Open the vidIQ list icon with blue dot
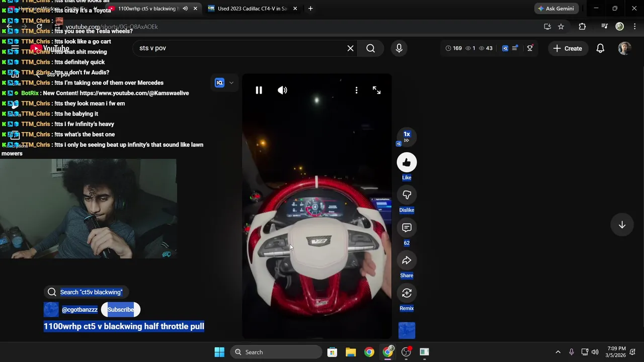644x362 pixels. pos(515,48)
